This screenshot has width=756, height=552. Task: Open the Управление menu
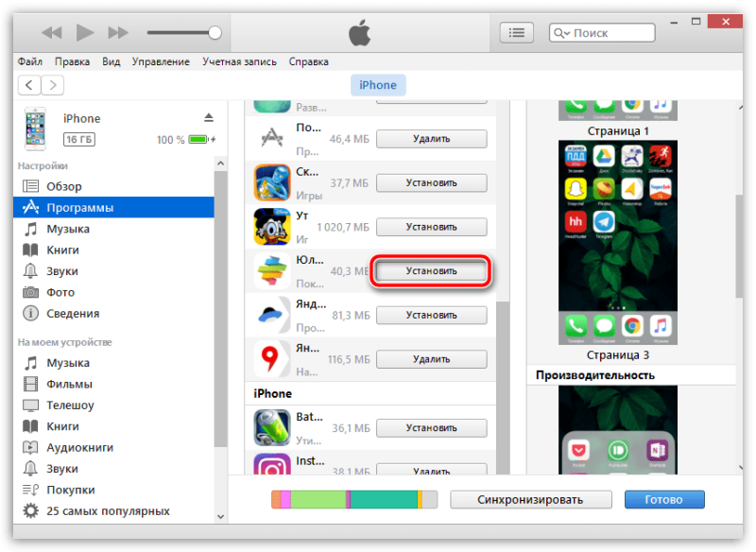(x=161, y=61)
